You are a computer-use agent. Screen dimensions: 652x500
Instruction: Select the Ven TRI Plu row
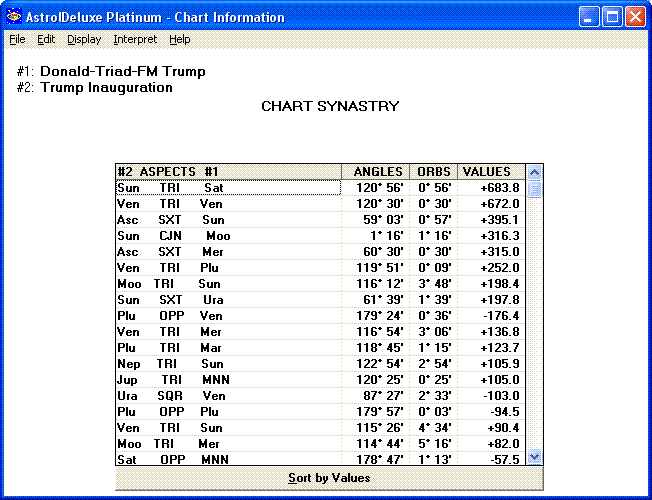(320, 268)
